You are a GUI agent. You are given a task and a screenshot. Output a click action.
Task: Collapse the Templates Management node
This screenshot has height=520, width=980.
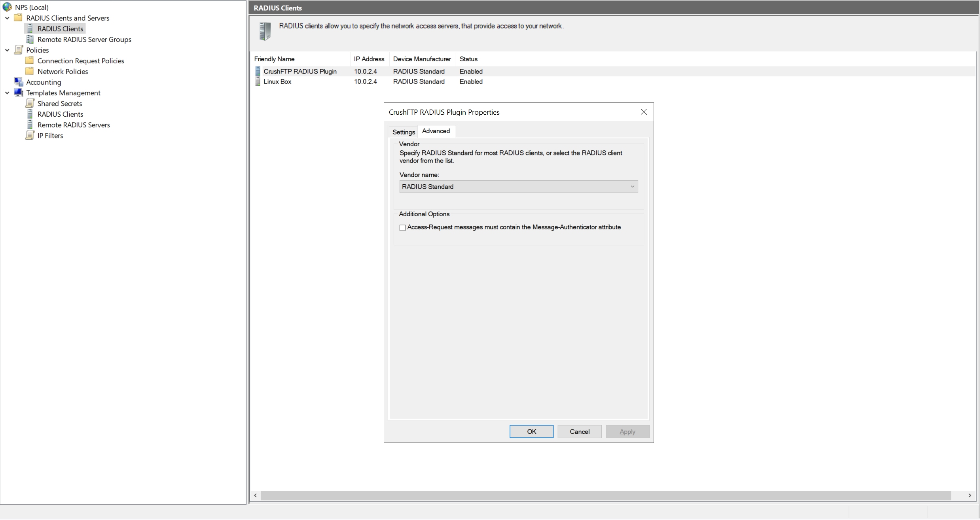(x=7, y=93)
